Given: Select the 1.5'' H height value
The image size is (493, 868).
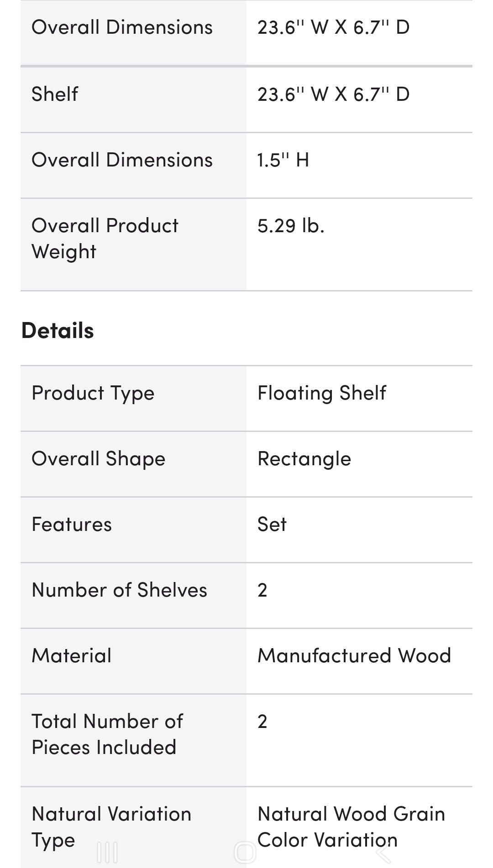Looking at the screenshot, I should [283, 161].
